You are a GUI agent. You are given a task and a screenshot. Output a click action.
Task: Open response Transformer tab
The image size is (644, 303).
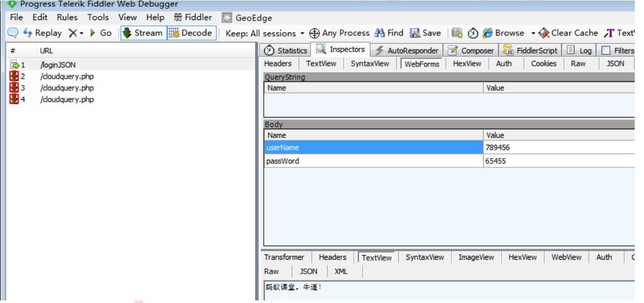284,257
